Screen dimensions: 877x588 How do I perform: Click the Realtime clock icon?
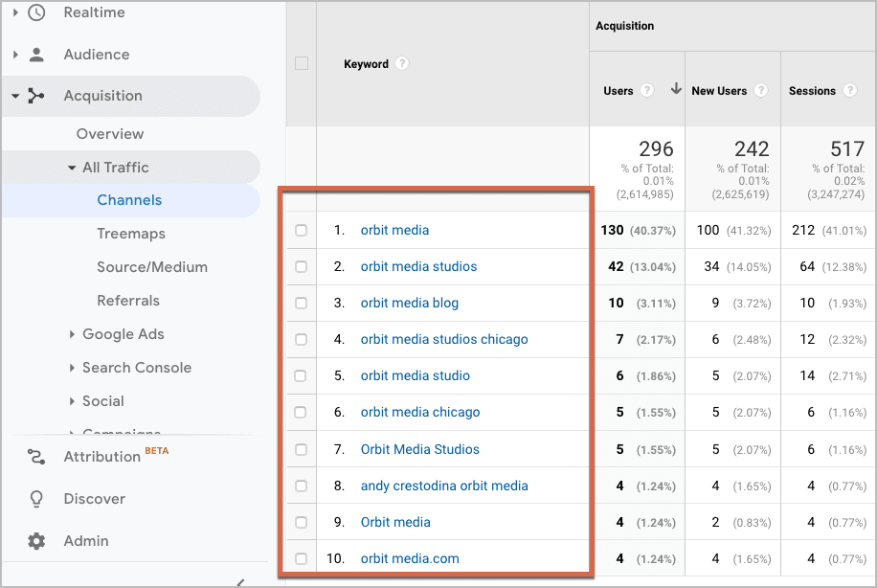point(36,13)
